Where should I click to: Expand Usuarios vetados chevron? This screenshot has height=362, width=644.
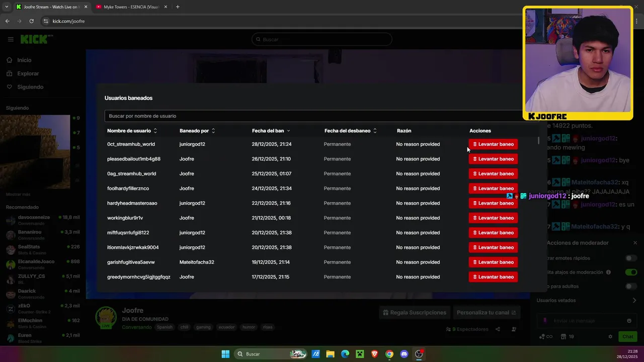click(634, 300)
